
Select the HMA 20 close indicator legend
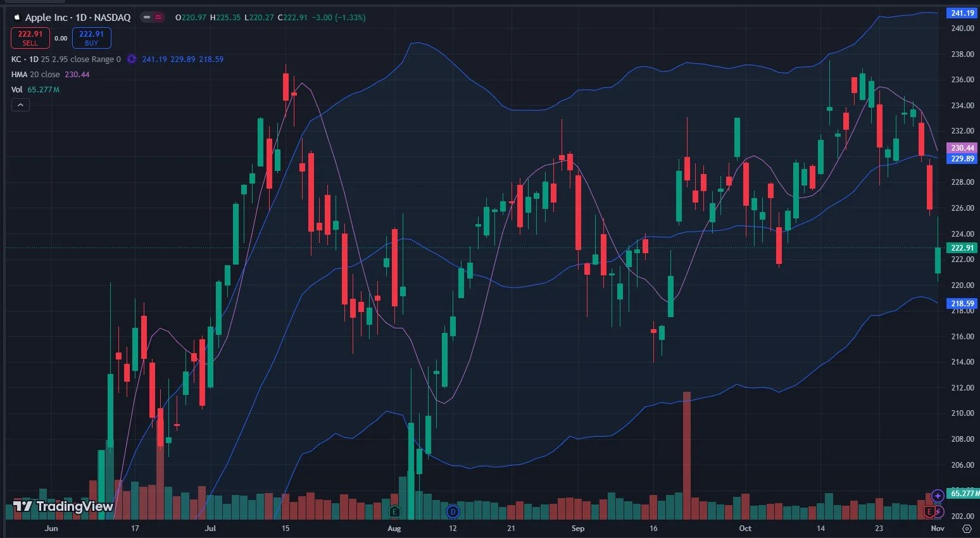point(35,74)
